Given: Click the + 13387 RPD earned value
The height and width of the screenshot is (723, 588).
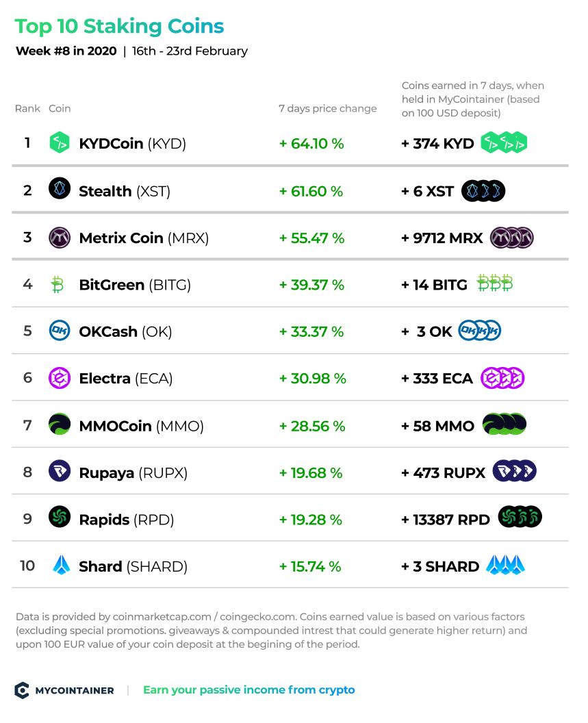Looking at the screenshot, I should coord(446,520).
